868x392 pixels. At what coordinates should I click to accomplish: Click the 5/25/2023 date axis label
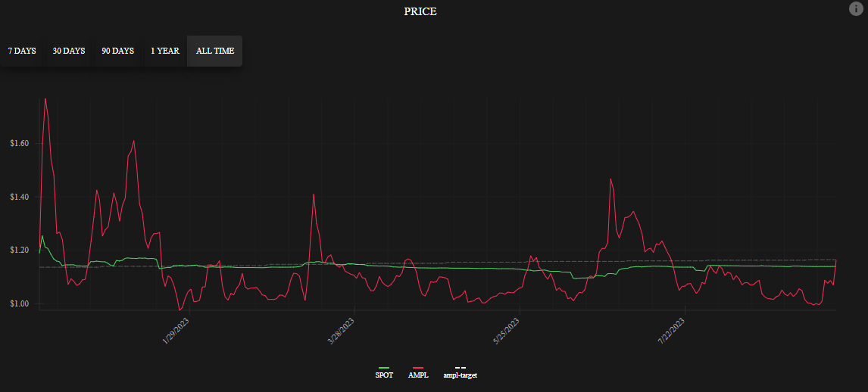tap(507, 331)
